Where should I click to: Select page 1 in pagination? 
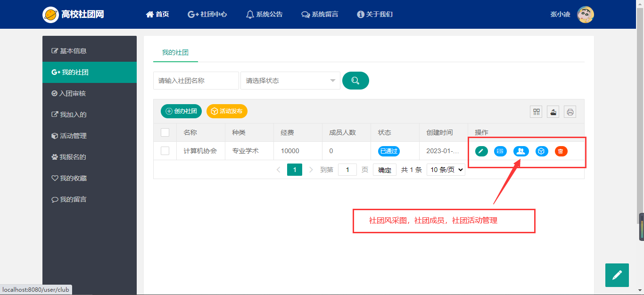pyautogui.click(x=295, y=170)
